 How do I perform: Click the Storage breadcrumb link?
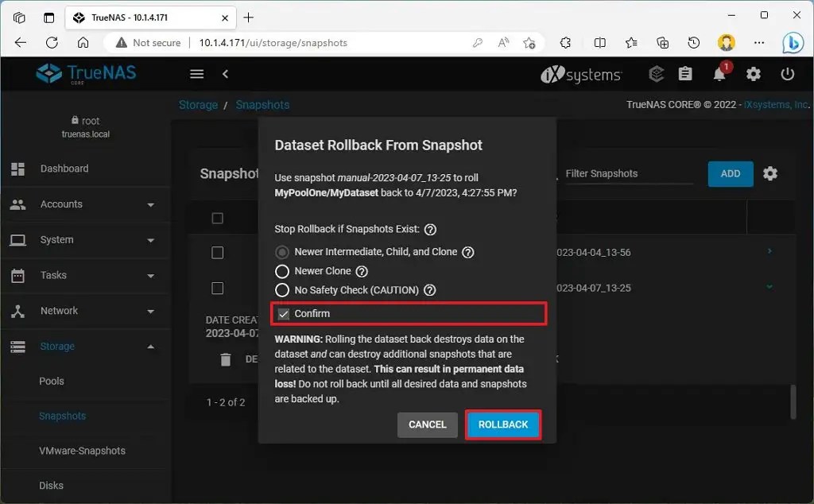tap(198, 104)
